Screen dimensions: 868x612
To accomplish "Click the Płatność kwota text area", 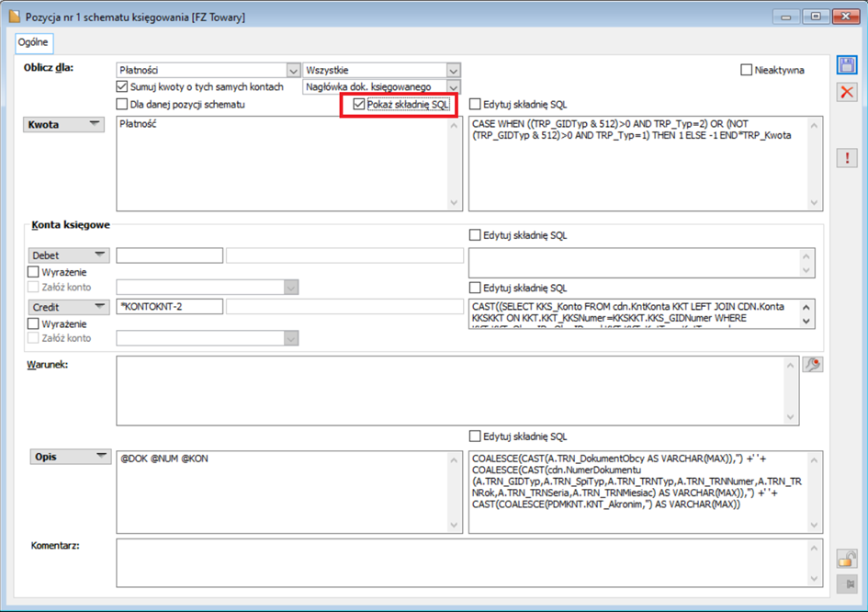I will pos(289,164).
